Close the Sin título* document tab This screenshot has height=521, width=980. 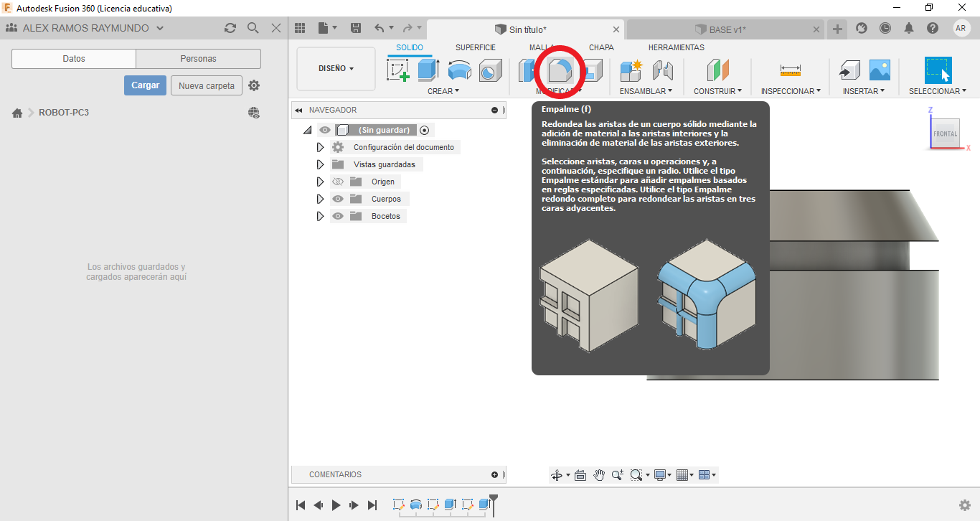pos(616,29)
